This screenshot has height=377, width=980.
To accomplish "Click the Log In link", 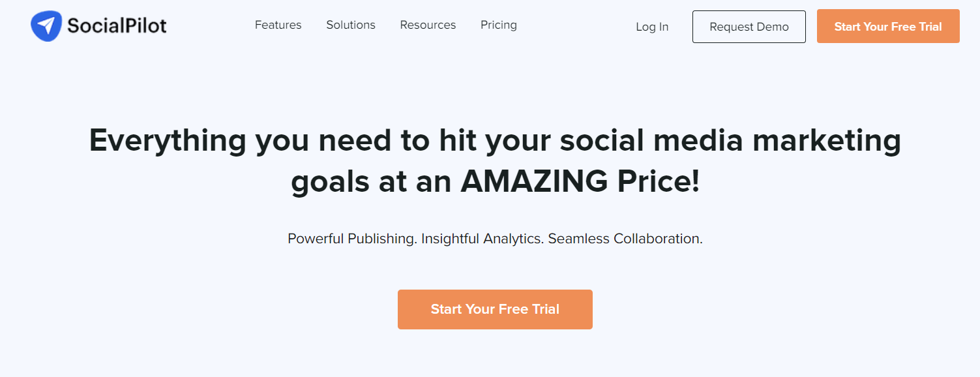I will (x=652, y=27).
